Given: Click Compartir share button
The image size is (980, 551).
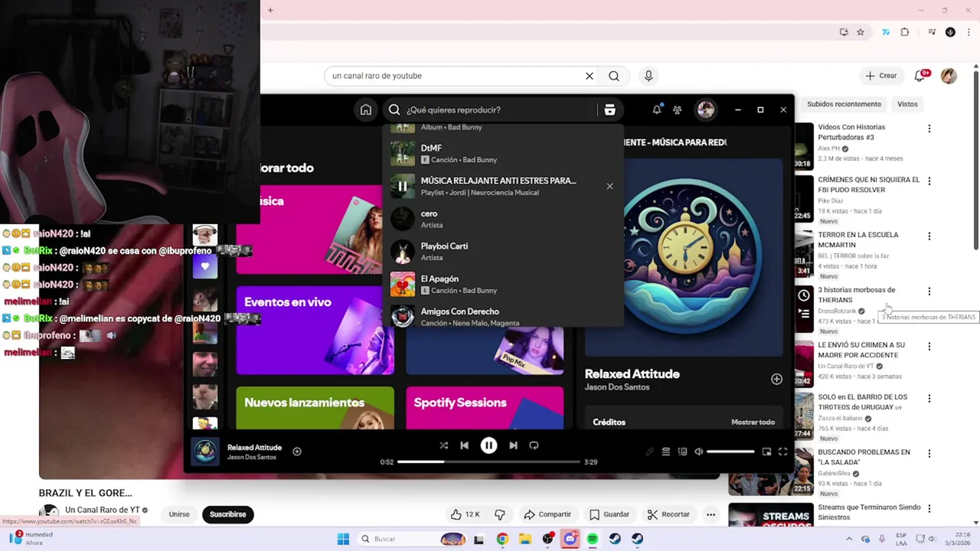Looking at the screenshot, I should coord(547,514).
